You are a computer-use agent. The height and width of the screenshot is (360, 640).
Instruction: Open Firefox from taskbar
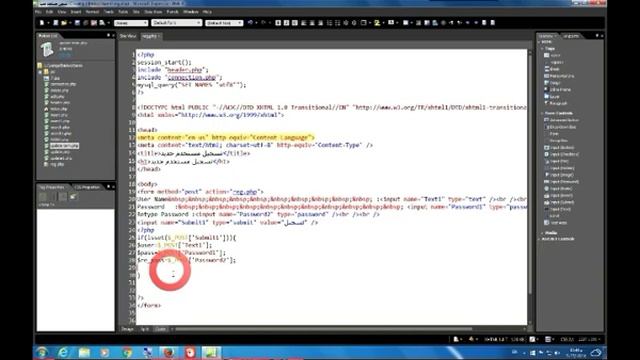(169, 352)
